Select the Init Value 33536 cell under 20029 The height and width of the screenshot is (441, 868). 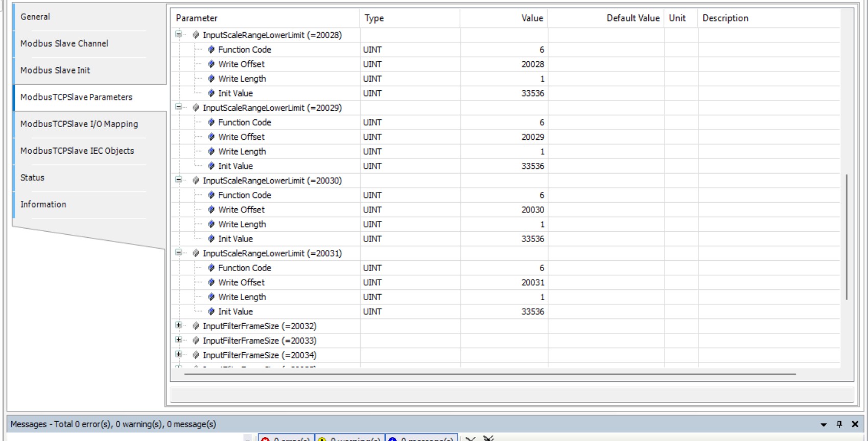click(504, 166)
